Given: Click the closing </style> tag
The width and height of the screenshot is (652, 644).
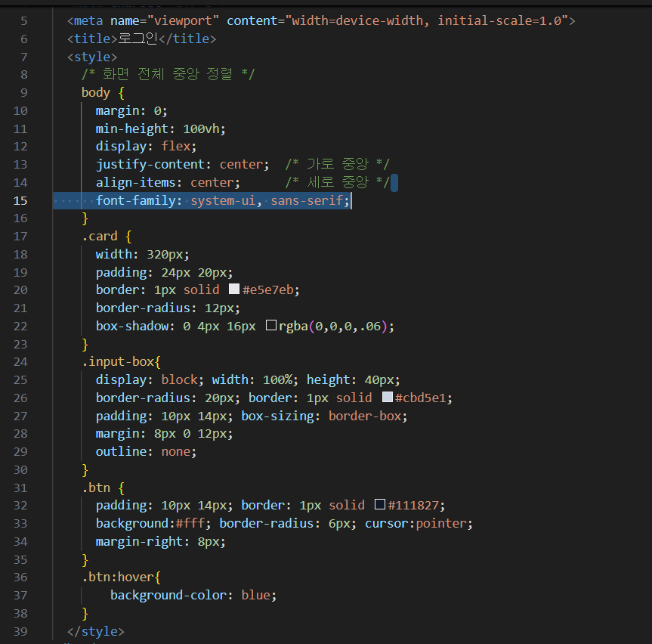Looking at the screenshot, I should click(x=95, y=631).
